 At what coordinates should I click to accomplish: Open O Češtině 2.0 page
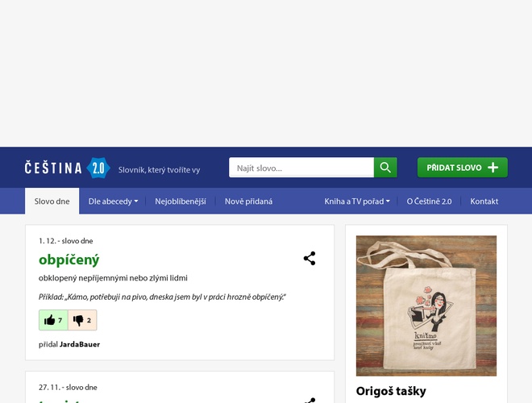click(x=429, y=201)
